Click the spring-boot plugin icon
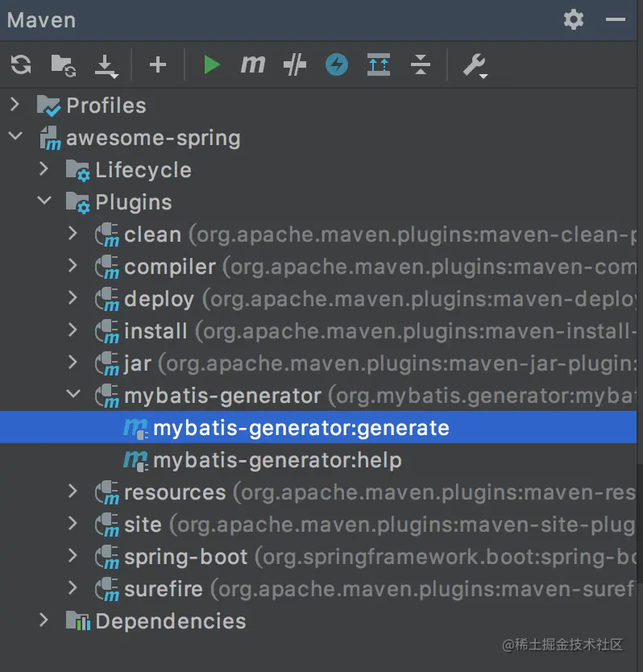643x672 pixels. pos(106,557)
